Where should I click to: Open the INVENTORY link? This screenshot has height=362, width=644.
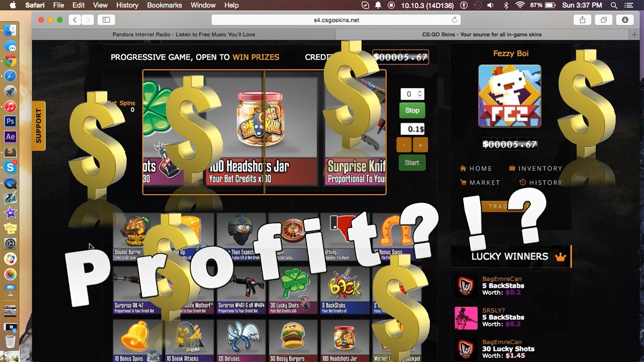pos(535,168)
